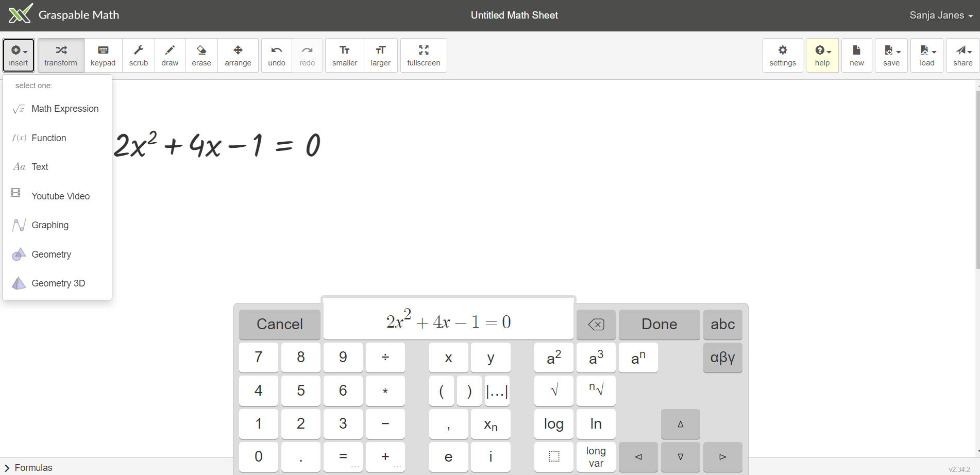Screen dimensions: 980x475
Task: Toggle the transform mode
Action: pos(61,56)
